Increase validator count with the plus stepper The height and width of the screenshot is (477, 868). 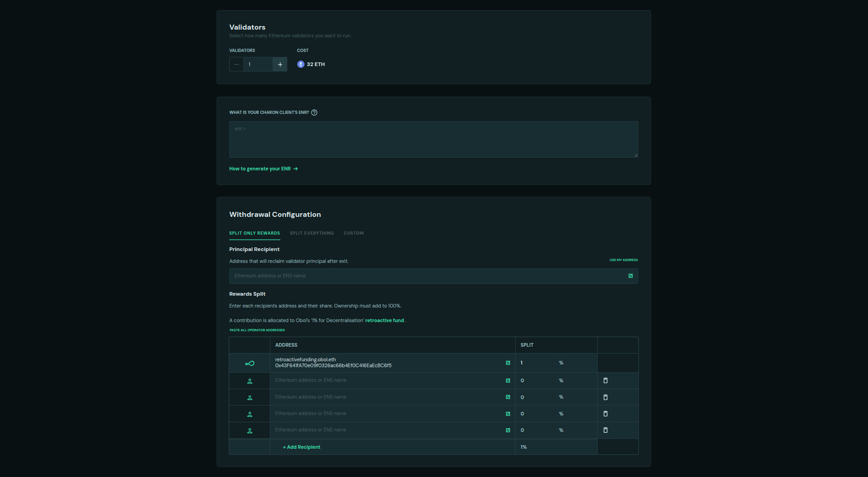point(279,64)
